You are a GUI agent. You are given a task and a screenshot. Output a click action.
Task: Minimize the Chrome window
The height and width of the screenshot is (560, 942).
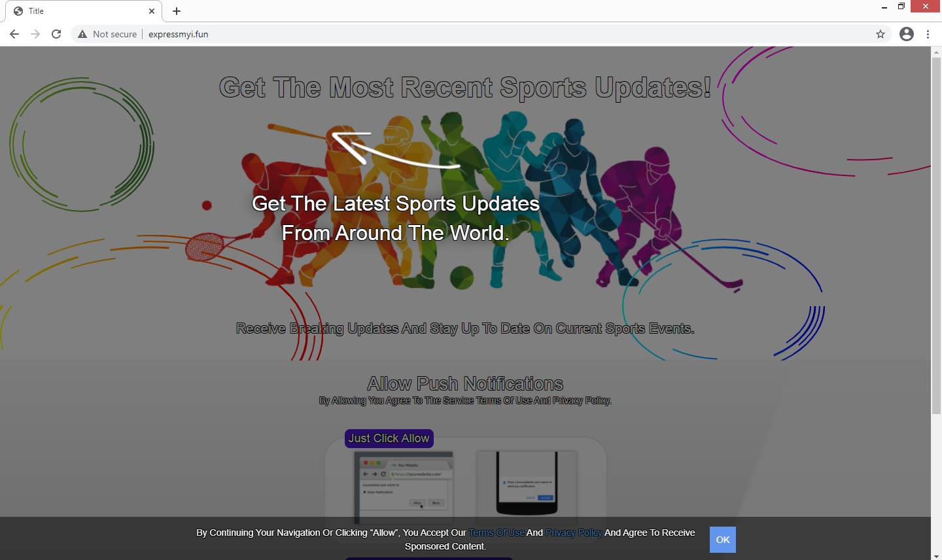[x=884, y=7]
